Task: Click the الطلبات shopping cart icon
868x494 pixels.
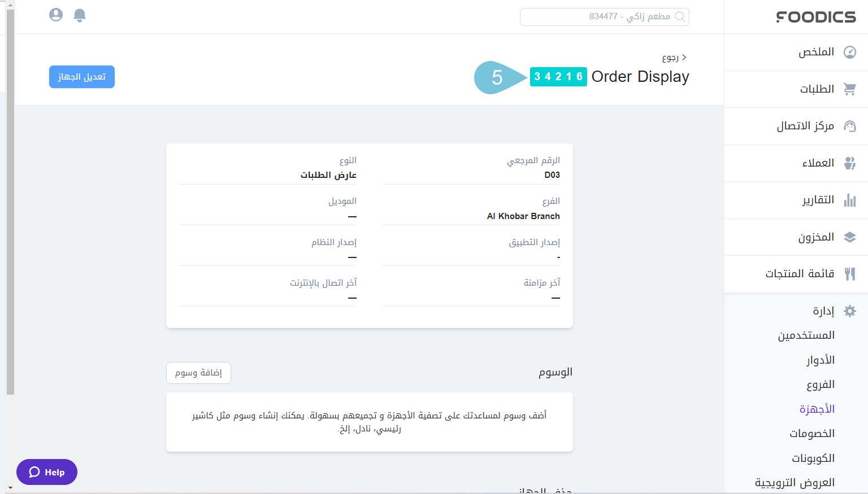Action: (x=849, y=89)
